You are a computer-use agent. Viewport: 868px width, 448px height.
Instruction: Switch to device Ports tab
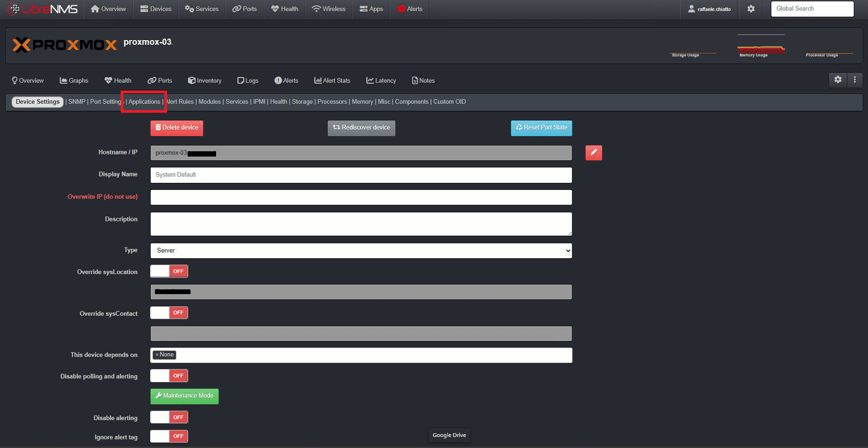160,81
